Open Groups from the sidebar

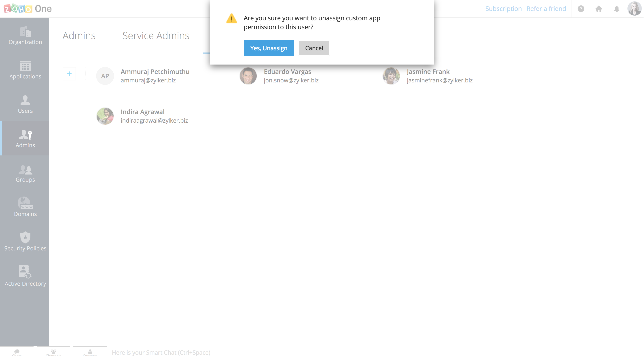tap(25, 173)
